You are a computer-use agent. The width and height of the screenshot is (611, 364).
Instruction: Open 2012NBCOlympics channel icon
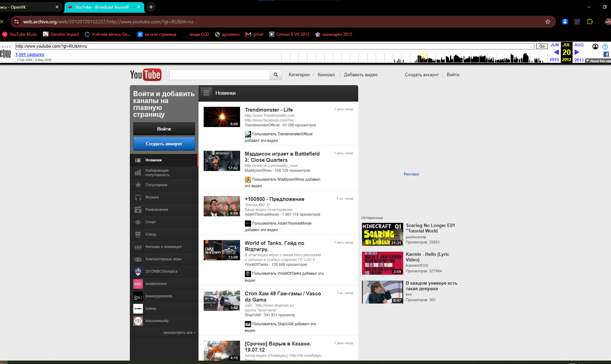point(138,272)
